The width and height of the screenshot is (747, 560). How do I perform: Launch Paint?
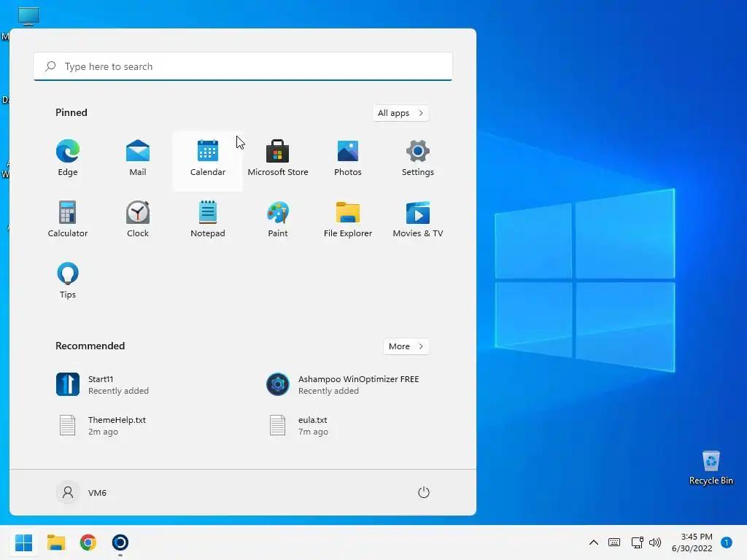[x=278, y=219]
